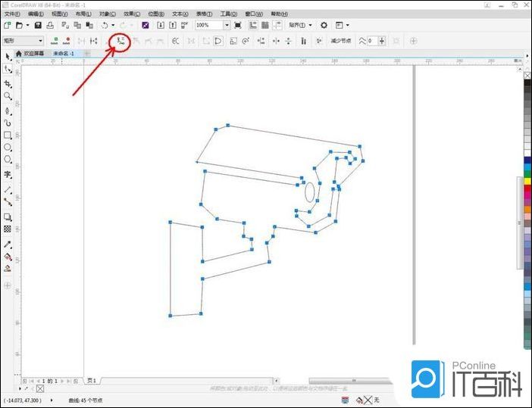
Task: Select the Parallel Dimension tool
Action: coord(8,190)
